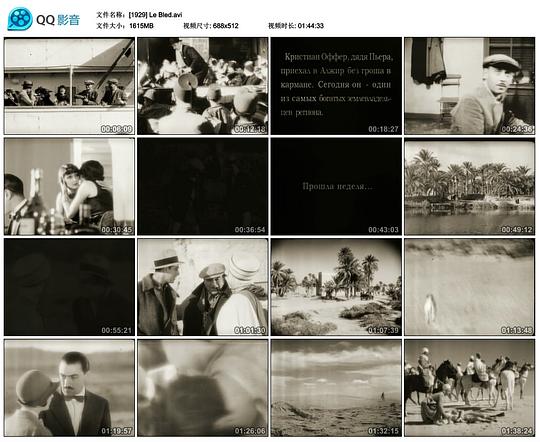Select the Russian intertitle thumbnail at 00:18:27
Viewport: 540px width, 442px height.
pos(336,86)
